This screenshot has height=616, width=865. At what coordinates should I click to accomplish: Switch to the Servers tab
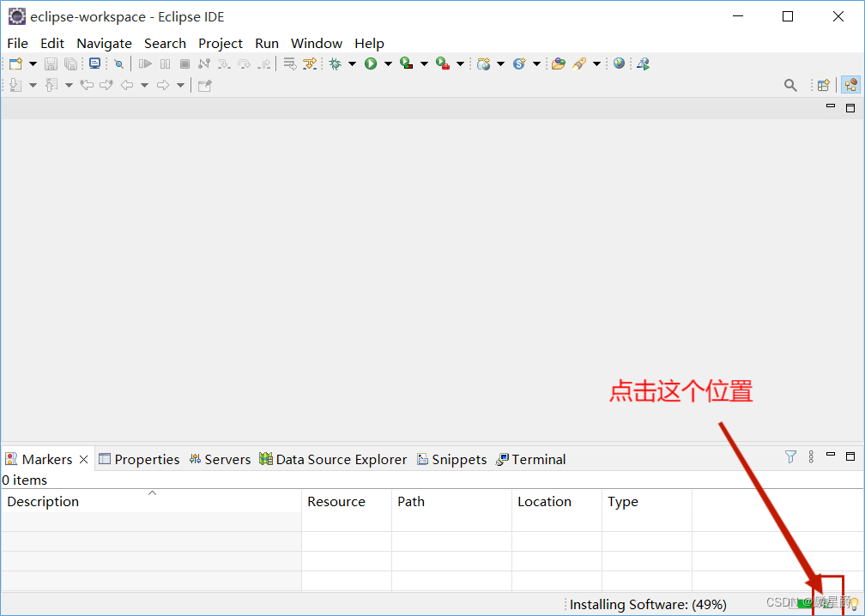click(x=220, y=459)
